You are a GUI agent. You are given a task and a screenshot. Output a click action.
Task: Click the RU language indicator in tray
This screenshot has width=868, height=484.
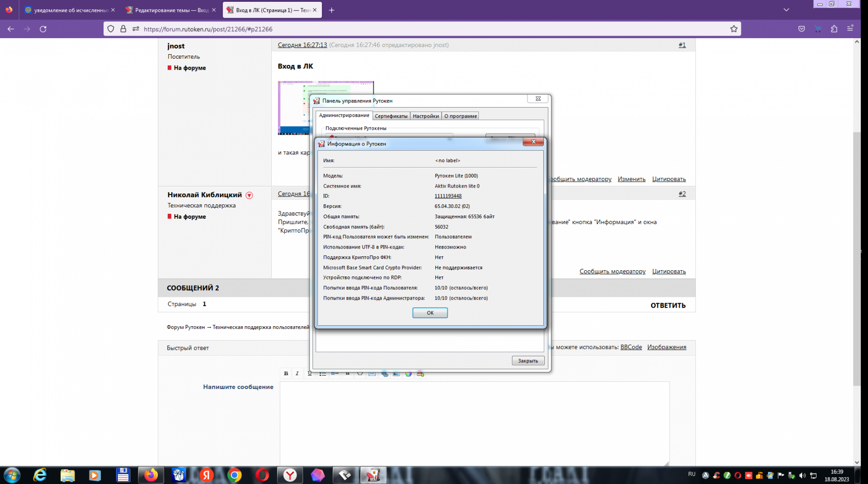tap(691, 474)
